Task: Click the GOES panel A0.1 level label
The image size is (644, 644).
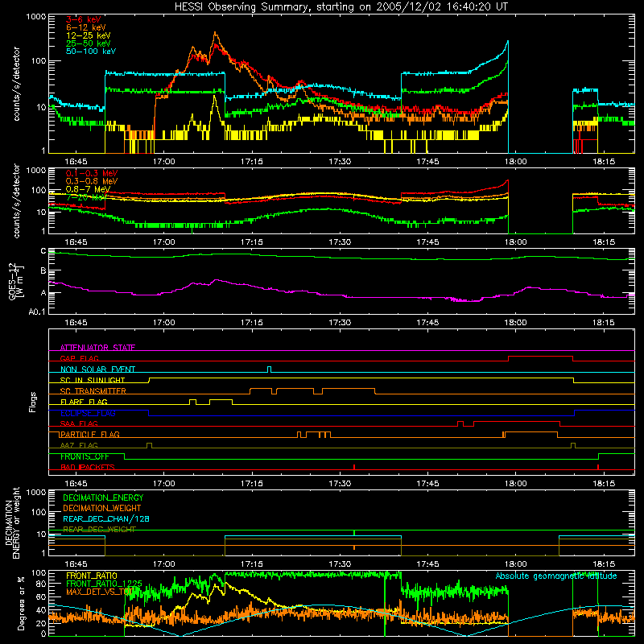Action: [37, 312]
